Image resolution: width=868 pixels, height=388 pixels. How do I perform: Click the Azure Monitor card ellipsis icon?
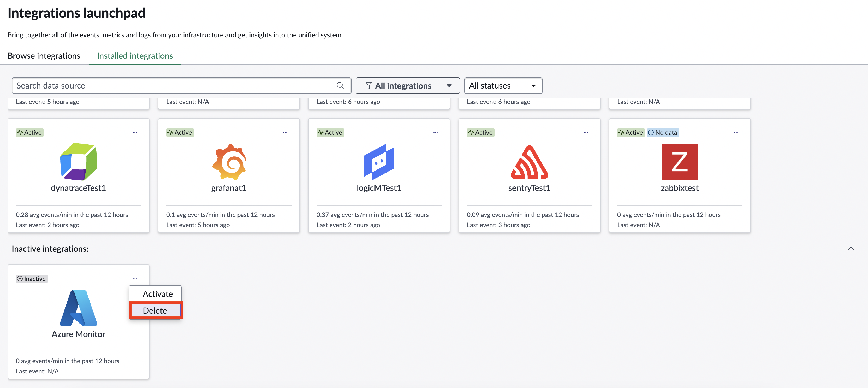click(135, 279)
